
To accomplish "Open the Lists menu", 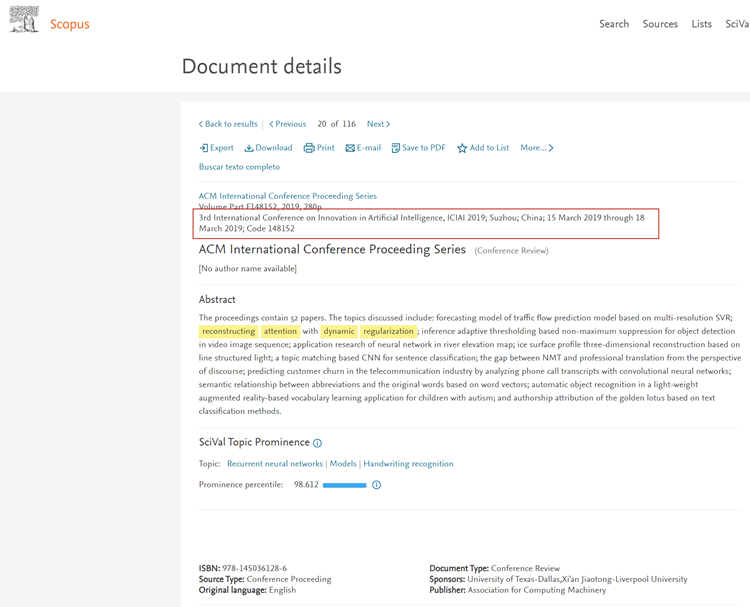I will coord(702,24).
